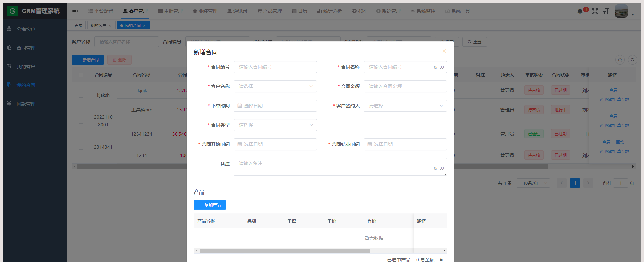644x262 pixels.
Task: Click the font size adjustment icon
Action: point(606,12)
